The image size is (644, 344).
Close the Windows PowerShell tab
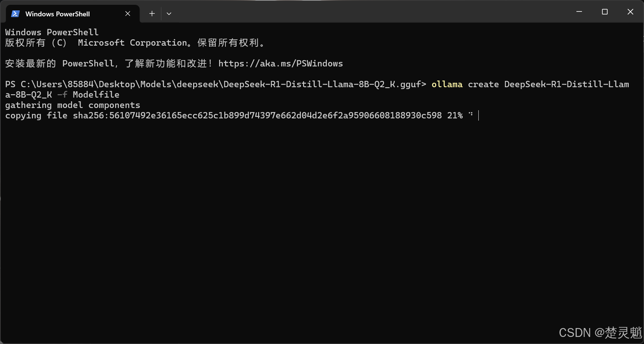(128, 14)
